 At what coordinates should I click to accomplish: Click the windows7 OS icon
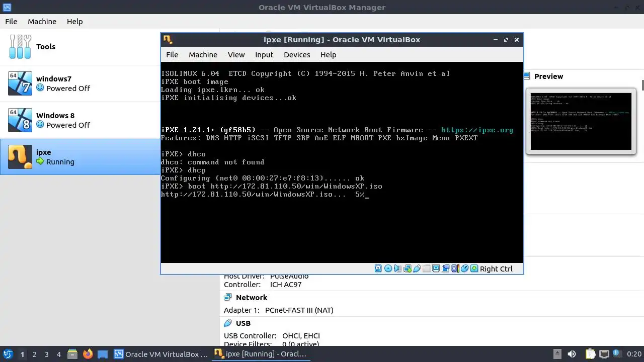pyautogui.click(x=20, y=83)
